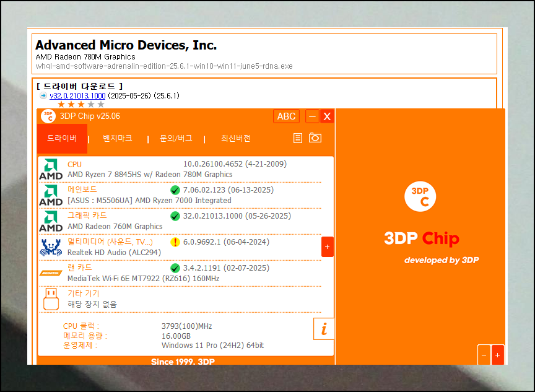
Task: Click '[ASUS : M5506UA] AMD Ryzen 7000 Integrated' text
Action: pyautogui.click(x=149, y=201)
